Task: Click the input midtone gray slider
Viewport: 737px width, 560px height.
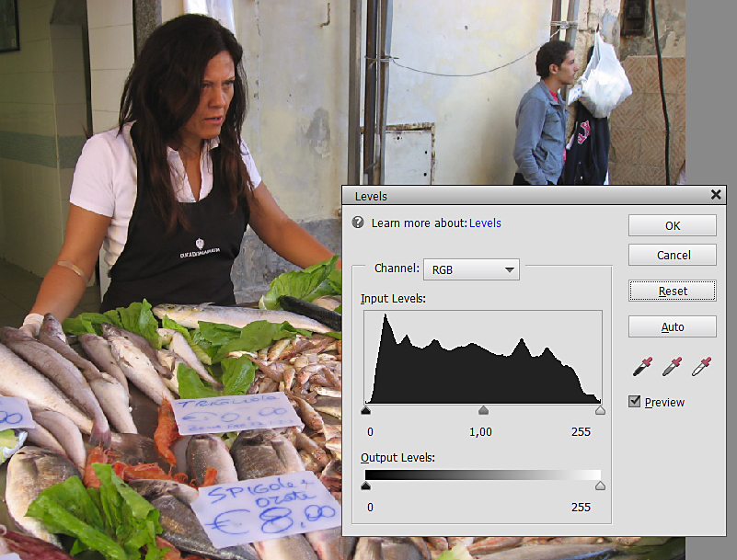Action: 483,410
